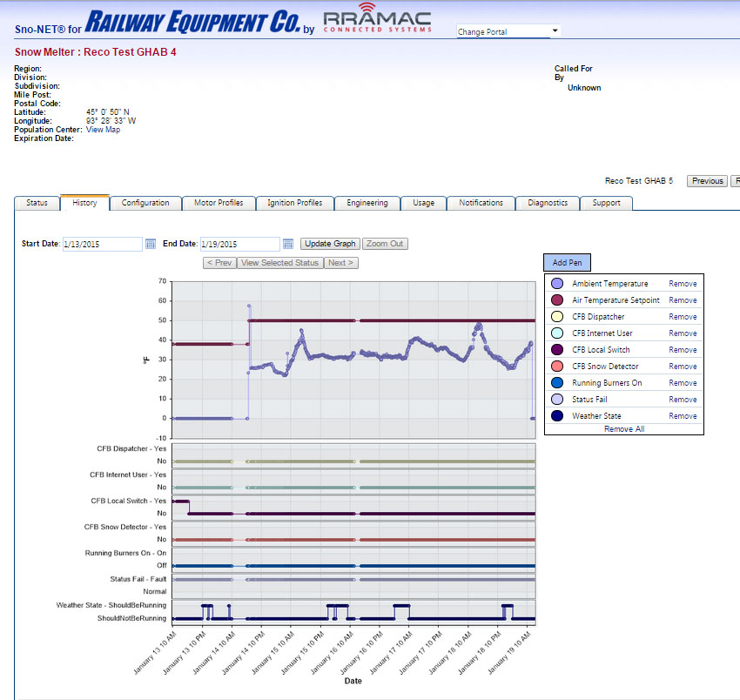Click the CFB Dispatcher pen color swatch
This screenshot has height=700, width=740.
[557, 316]
